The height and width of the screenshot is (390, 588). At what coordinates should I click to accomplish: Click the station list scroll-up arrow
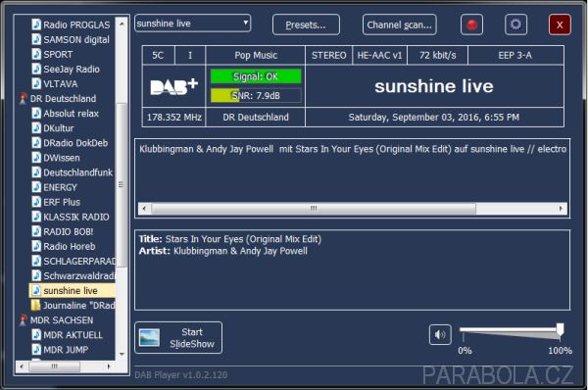tap(122, 24)
